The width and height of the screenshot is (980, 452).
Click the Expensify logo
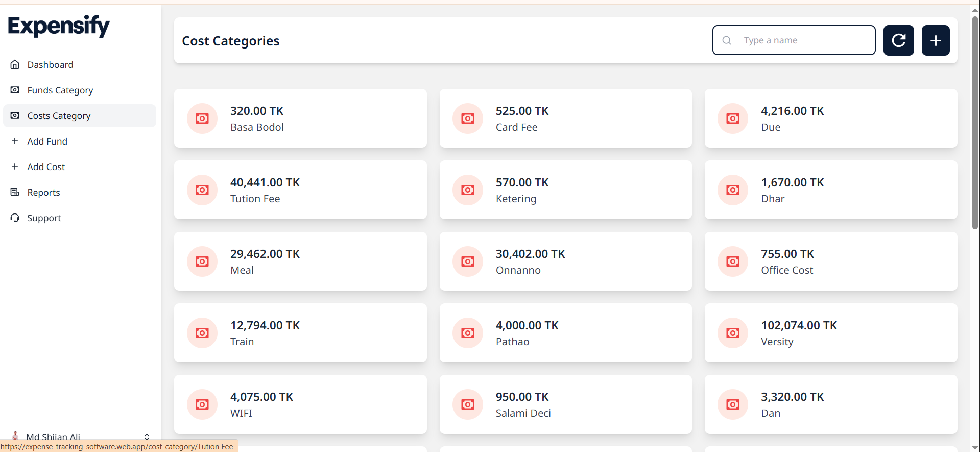coord(59,26)
